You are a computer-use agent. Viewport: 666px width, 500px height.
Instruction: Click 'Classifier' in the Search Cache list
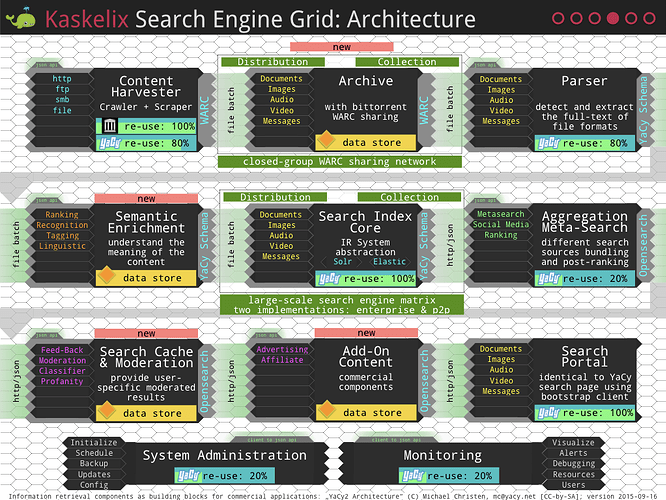(x=62, y=371)
